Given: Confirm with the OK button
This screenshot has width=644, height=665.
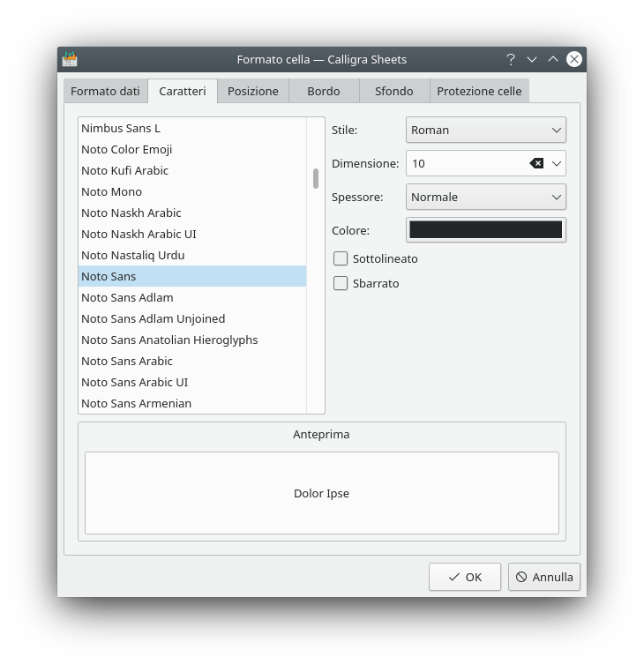Looking at the screenshot, I should click(465, 577).
